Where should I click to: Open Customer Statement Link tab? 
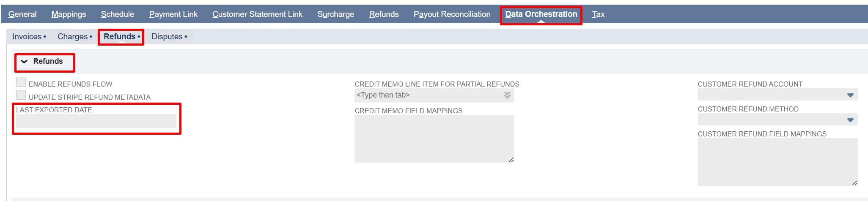click(257, 14)
